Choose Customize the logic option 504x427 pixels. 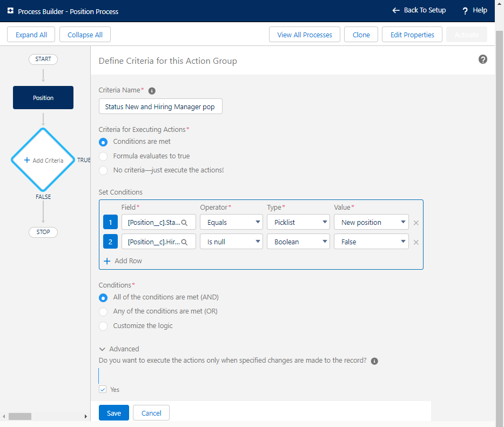coord(103,326)
